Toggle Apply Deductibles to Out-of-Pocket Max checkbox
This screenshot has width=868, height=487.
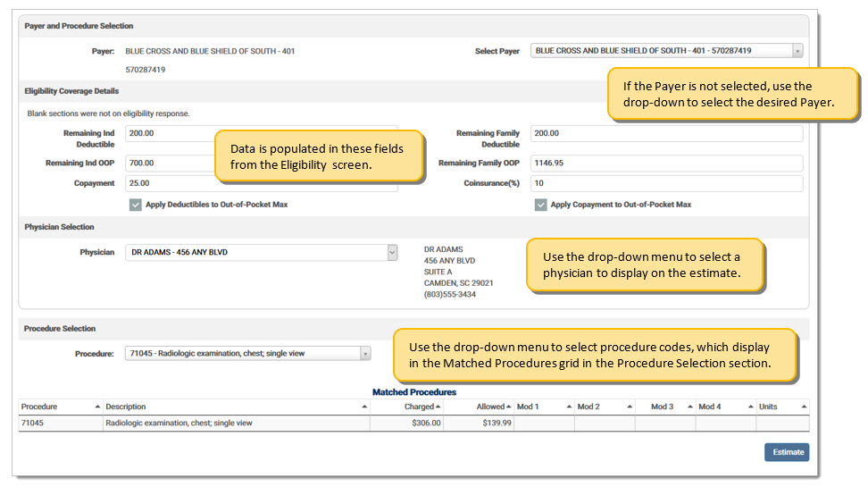pos(136,205)
